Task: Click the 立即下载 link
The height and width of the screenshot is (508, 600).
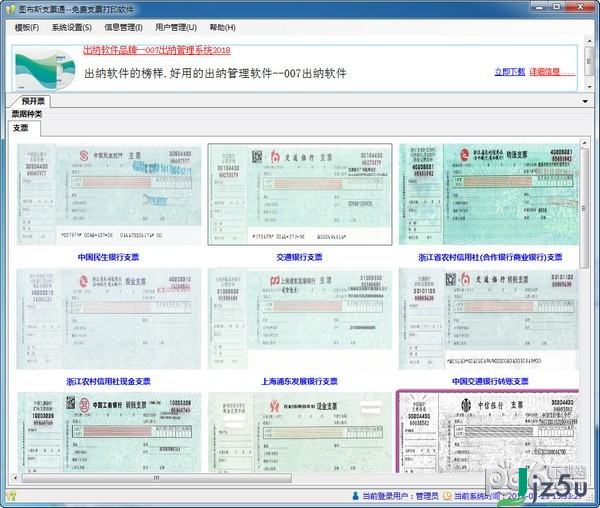Action: coord(509,72)
